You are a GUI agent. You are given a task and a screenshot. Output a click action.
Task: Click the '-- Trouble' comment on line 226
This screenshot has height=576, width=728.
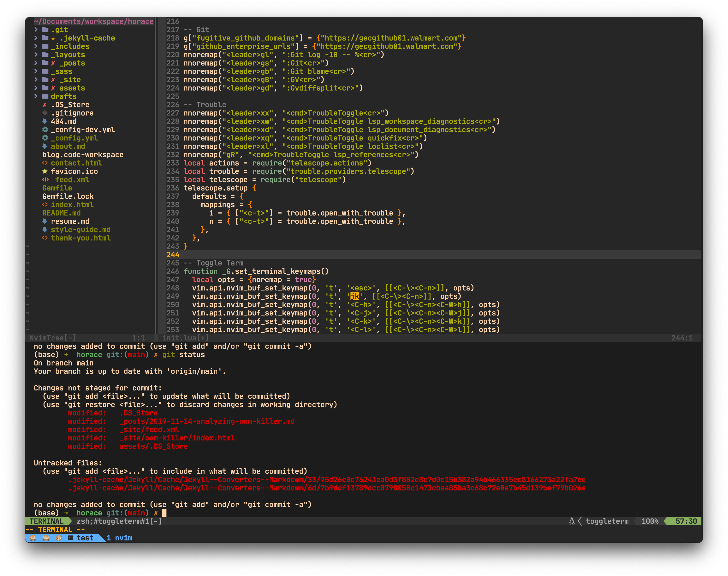(x=205, y=104)
